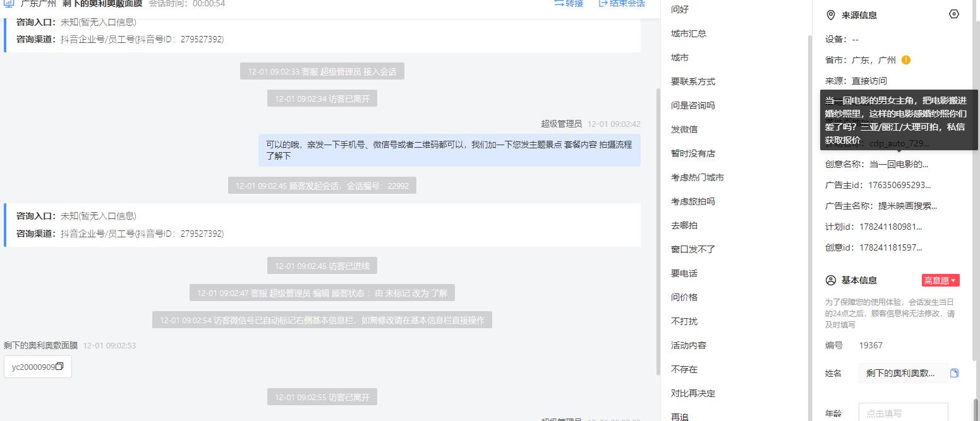Click system note 顾客发起会话 会话编号 22992

pyautogui.click(x=322, y=186)
